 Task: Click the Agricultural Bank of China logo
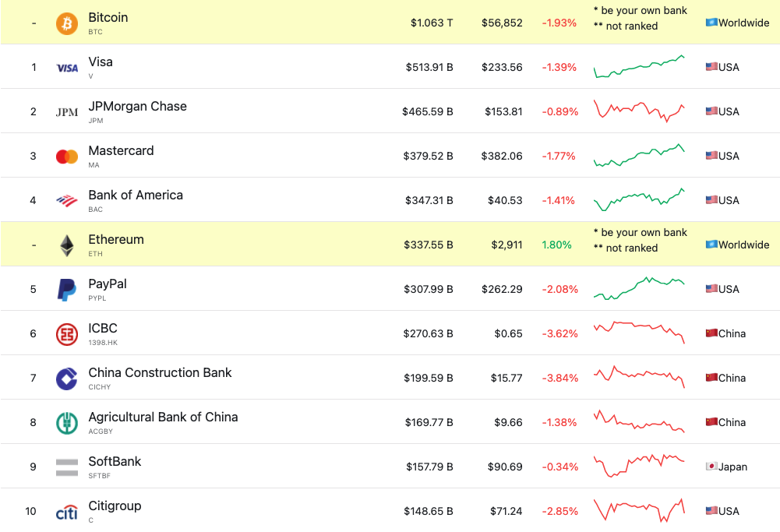tap(67, 423)
